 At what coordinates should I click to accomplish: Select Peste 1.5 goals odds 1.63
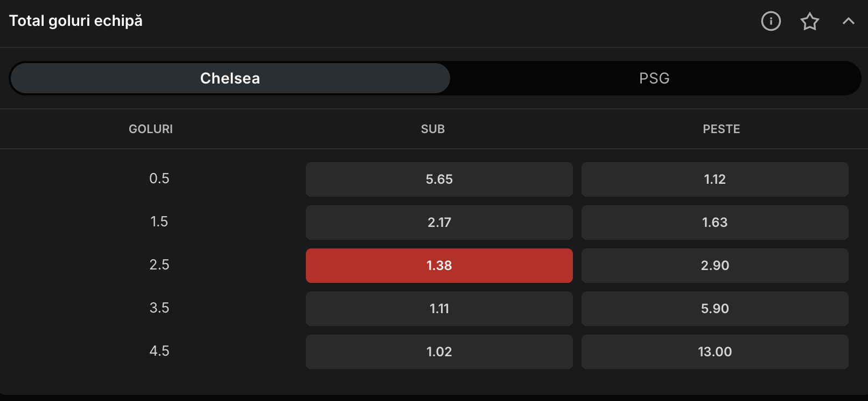[715, 222]
